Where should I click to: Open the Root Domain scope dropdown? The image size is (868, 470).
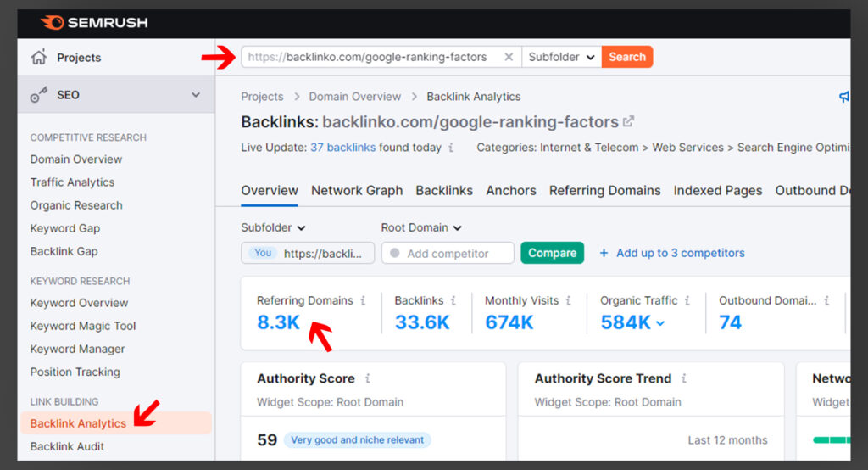[421, 227]
